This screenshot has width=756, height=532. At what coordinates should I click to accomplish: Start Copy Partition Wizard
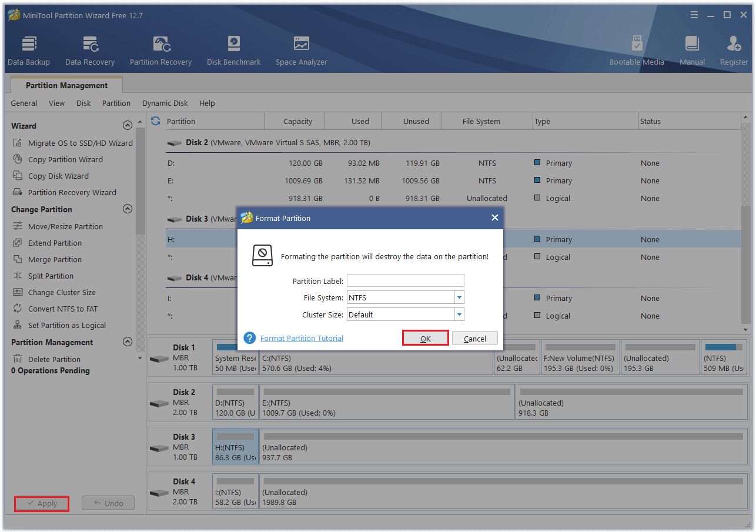click(x=58, y=159)
